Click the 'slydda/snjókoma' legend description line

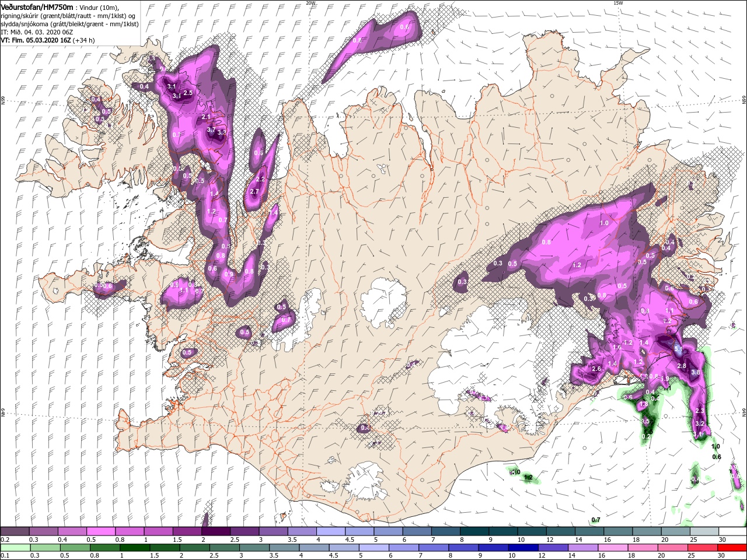68,24
